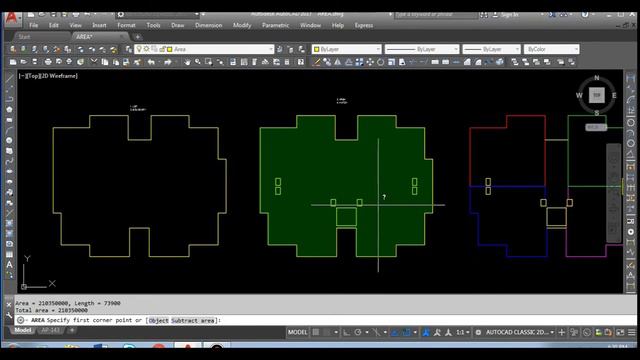Click the Print (plot) icon in standard toolbar
The height and width of the screenshot is (360, 640).
click(x=48, y=62)
